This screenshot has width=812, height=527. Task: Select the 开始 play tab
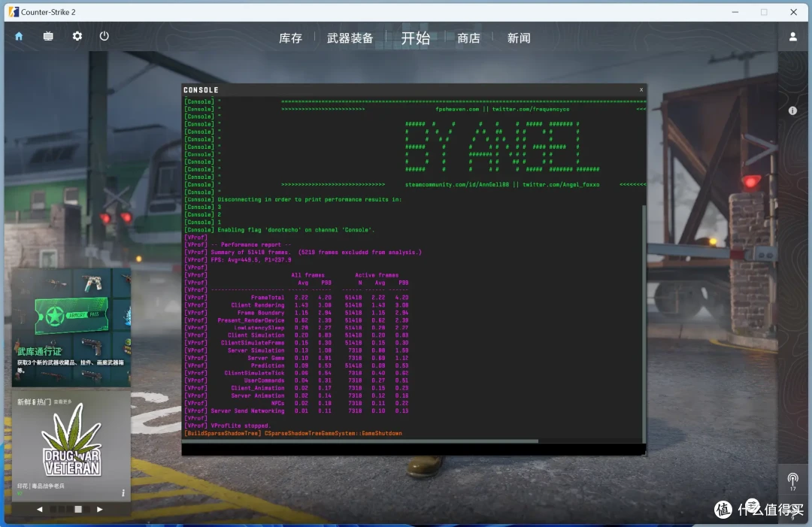point(416,38)
